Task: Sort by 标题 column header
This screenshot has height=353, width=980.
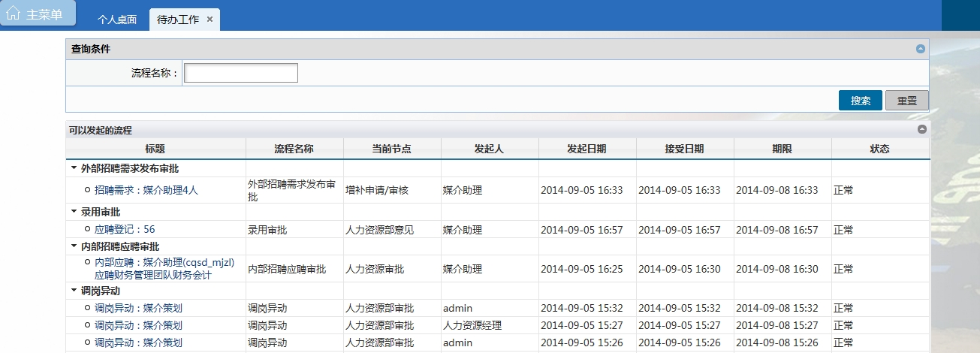Action: 155,149
